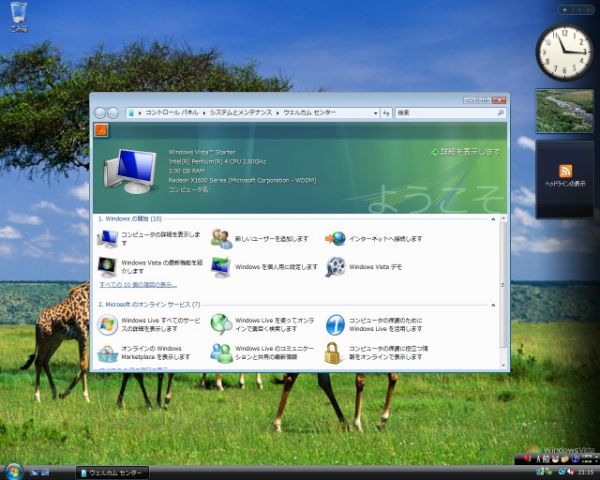Open the Windows Live all services item
The height and width of the screenshot is (480, 600).
108,324
